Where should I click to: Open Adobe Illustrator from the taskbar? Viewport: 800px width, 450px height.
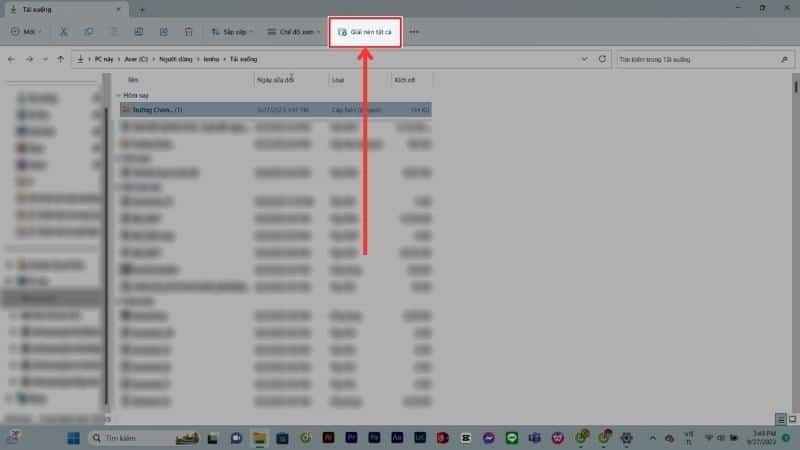327,438
